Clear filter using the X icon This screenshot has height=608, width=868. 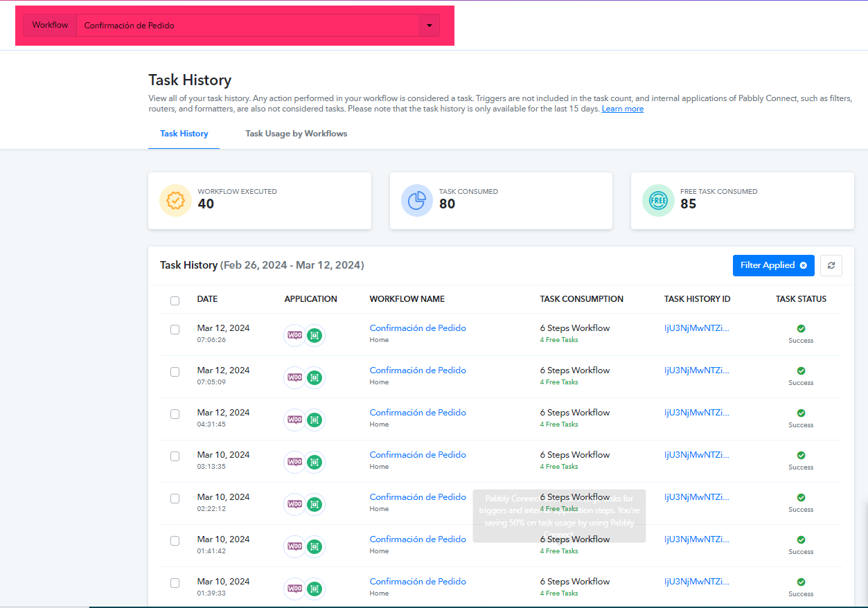click(804, 265)
